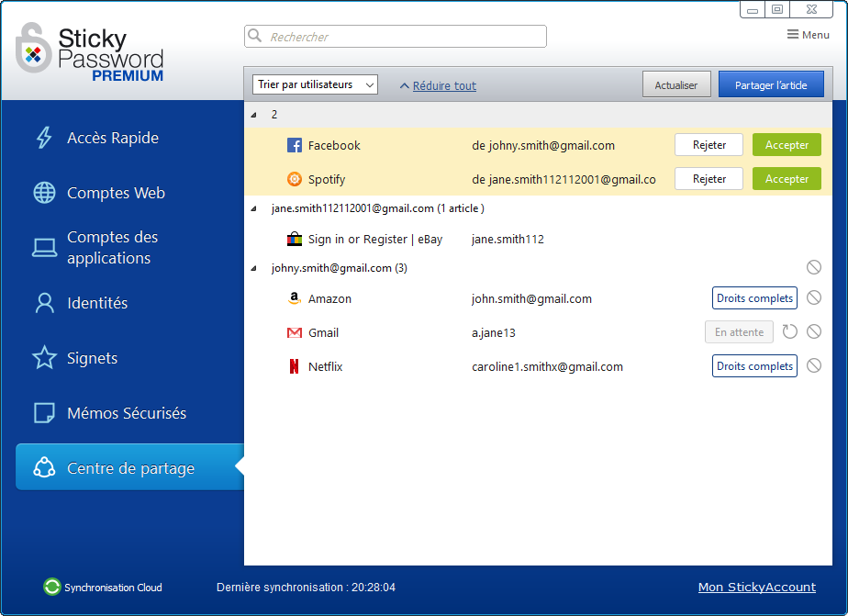Collapse the jane.smith112112001@gmail.com group
The width and height of the screenshot is (848, 616).
253,208
